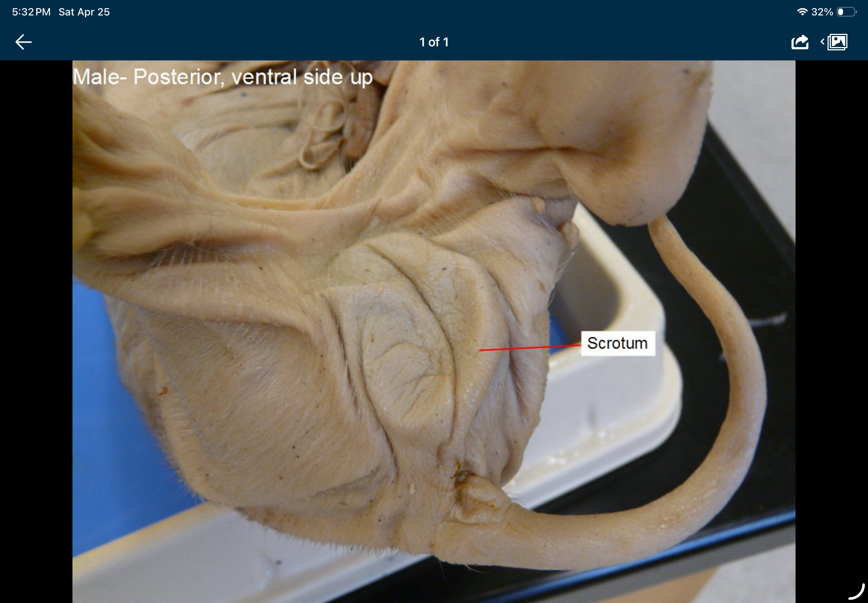
Task: Tap the 32% battery percentage text
Action: (x=822, y=12)
